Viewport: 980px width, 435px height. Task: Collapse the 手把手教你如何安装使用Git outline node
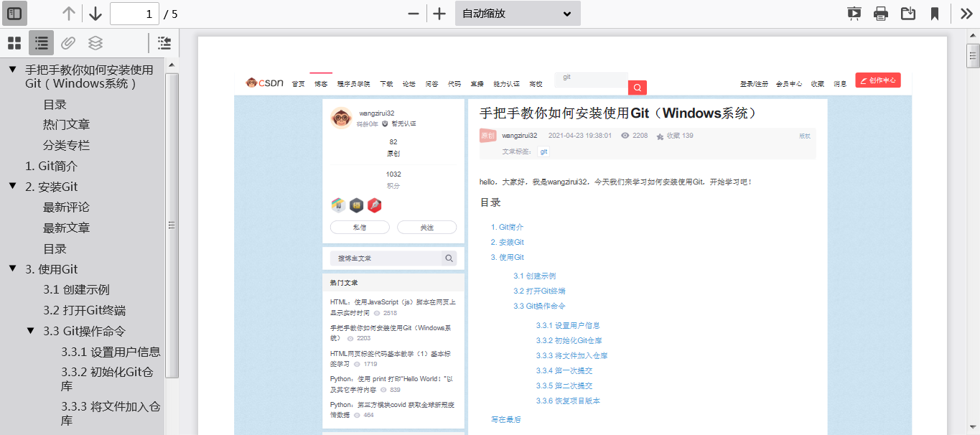click(12, 70)
